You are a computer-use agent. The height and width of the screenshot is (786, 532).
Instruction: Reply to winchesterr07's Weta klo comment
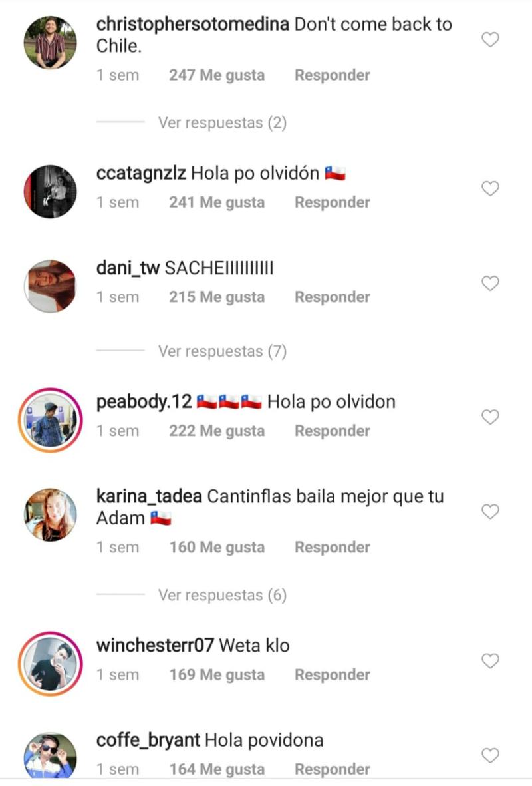(x=332, y=675)
